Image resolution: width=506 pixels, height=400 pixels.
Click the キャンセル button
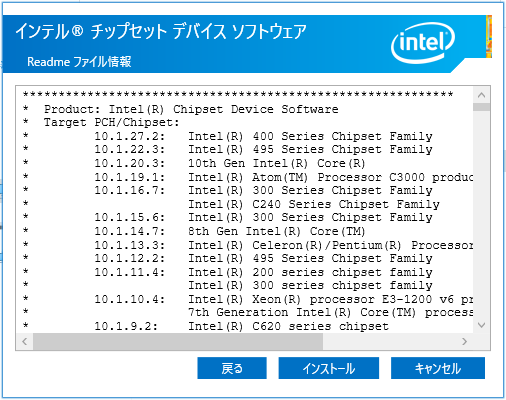(x=438, y=368)
